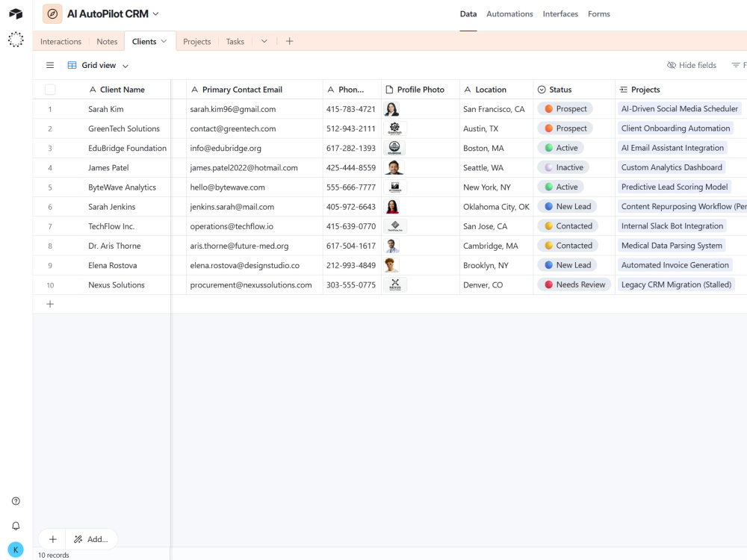
Task: Open linked project Medical Data Parsing System
Action: 672,246
